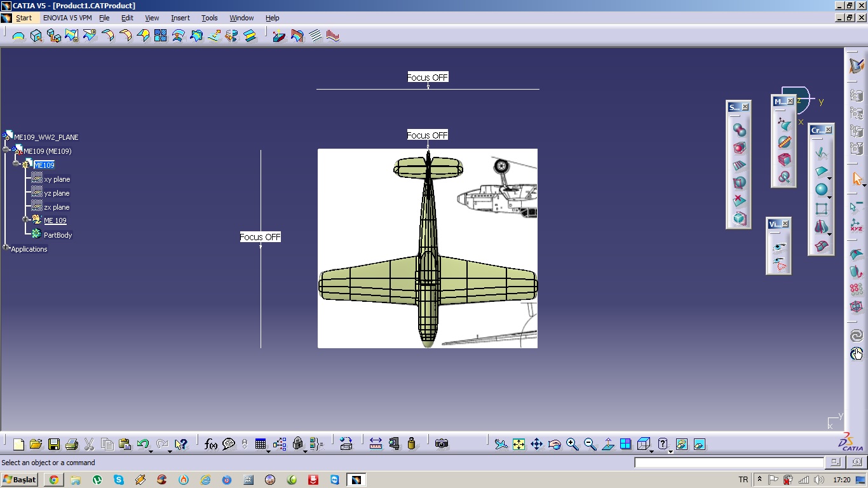Open the Help menu
Screen dimensions: 868x488
pyautogui.click(x=273, y=18)
